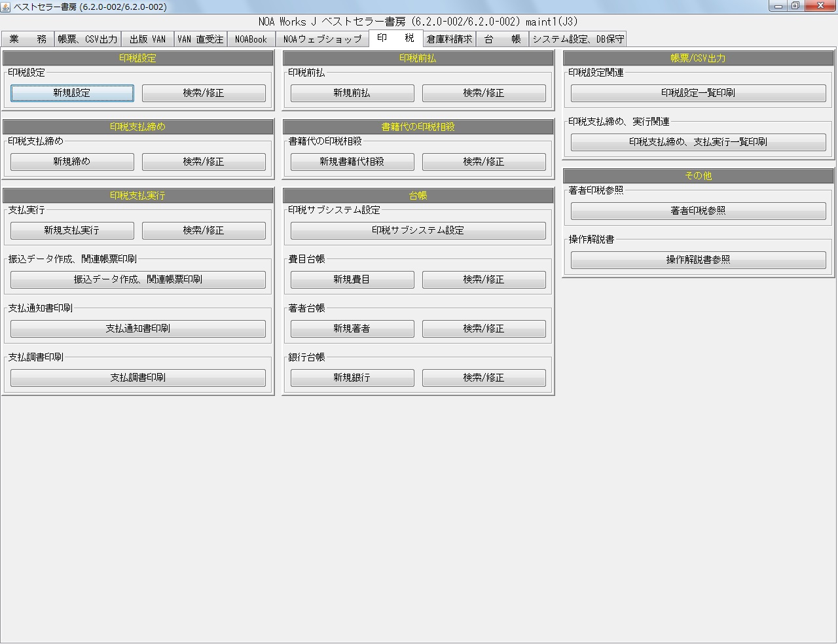The image size is (838, 644).
Task: Click the 新規支払実行 button
Action: click(x=72, y=230)
